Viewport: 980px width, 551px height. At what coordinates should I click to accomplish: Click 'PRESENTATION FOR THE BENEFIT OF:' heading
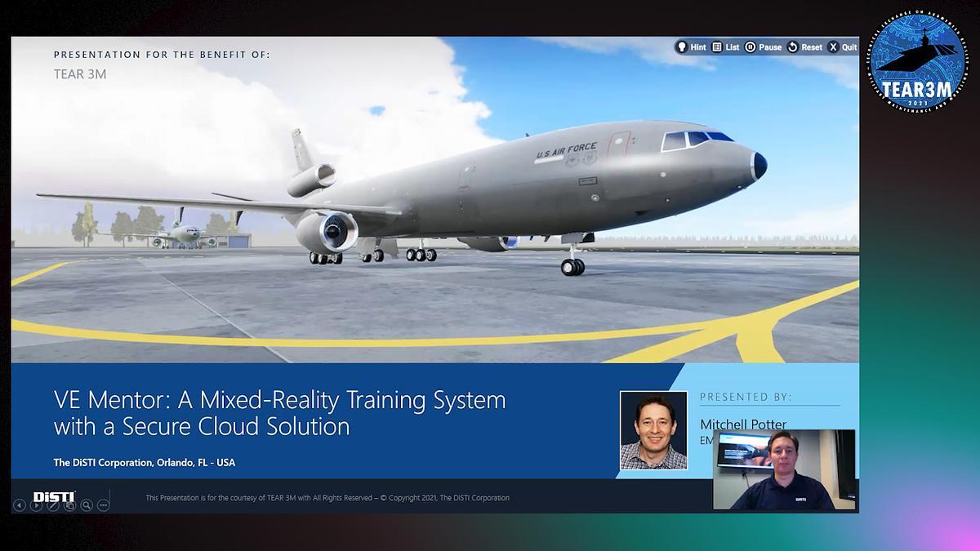162,55
